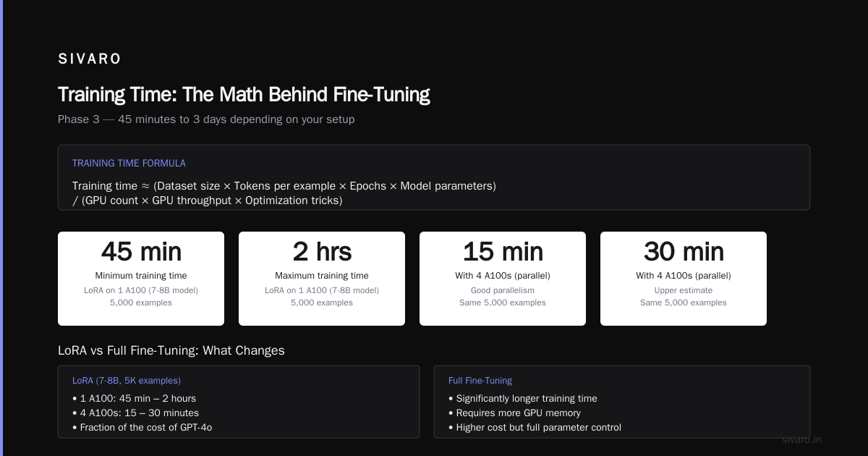Image resolution: width=868 pixels, height=456 pixels.
Task: Click the Training Time Formula heading
Action: (x=129, y=164)
